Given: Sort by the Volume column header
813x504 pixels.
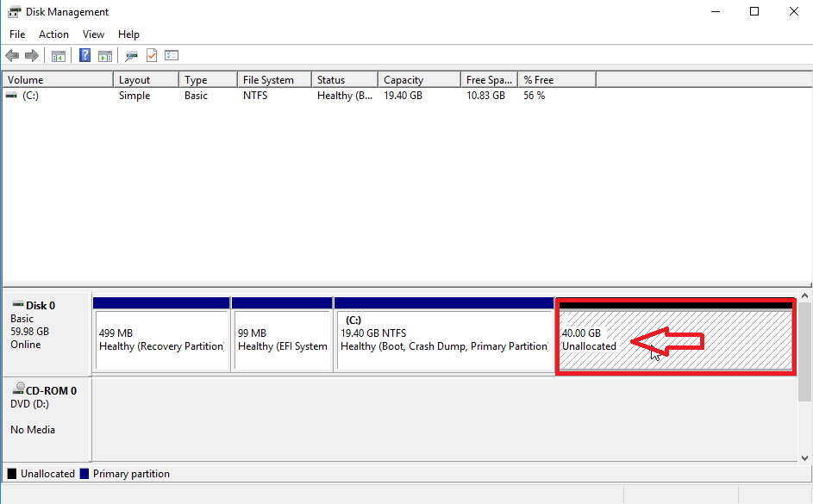Looking at the screenshot, I should coord(58,80).
